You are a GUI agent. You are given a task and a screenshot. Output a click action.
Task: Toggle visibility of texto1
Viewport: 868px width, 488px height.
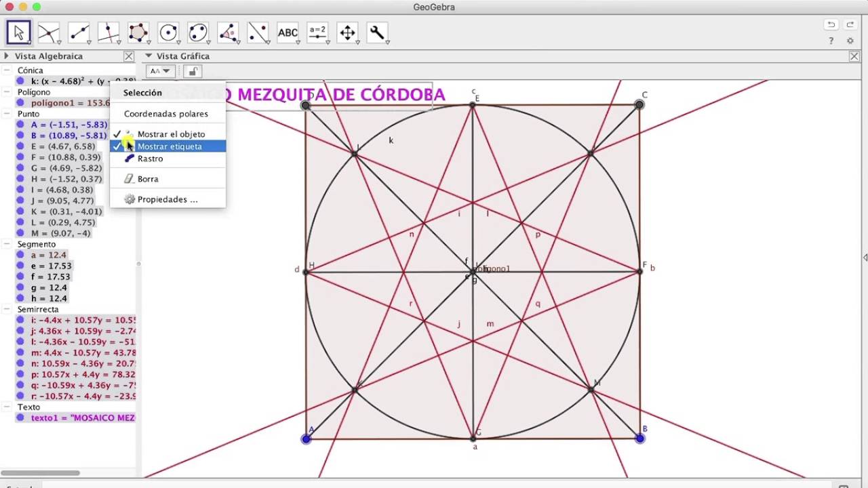pos(21,418)
